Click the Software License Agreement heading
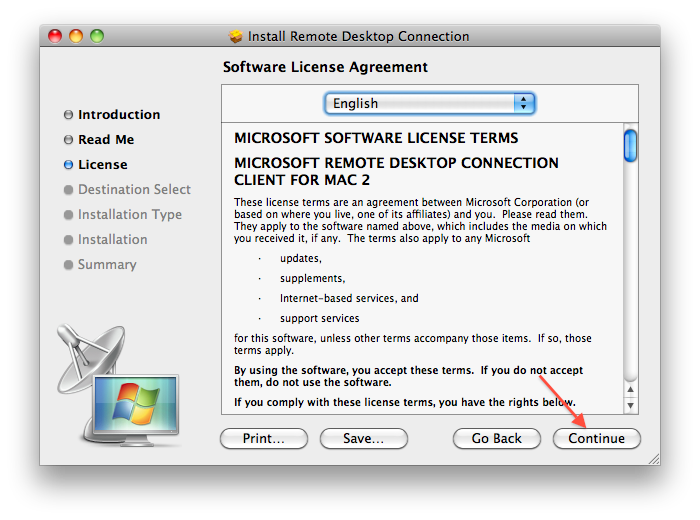Image resolution: width=700 pixels, height=520 pixels. pos(325,67)
